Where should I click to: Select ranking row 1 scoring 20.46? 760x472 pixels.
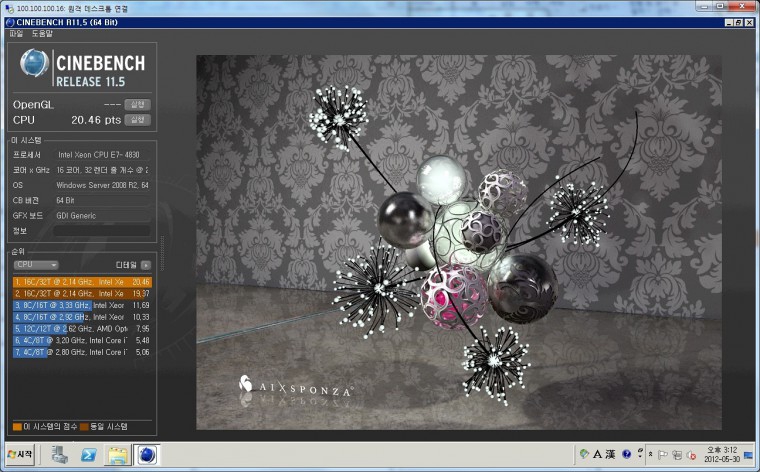[82, 282]
